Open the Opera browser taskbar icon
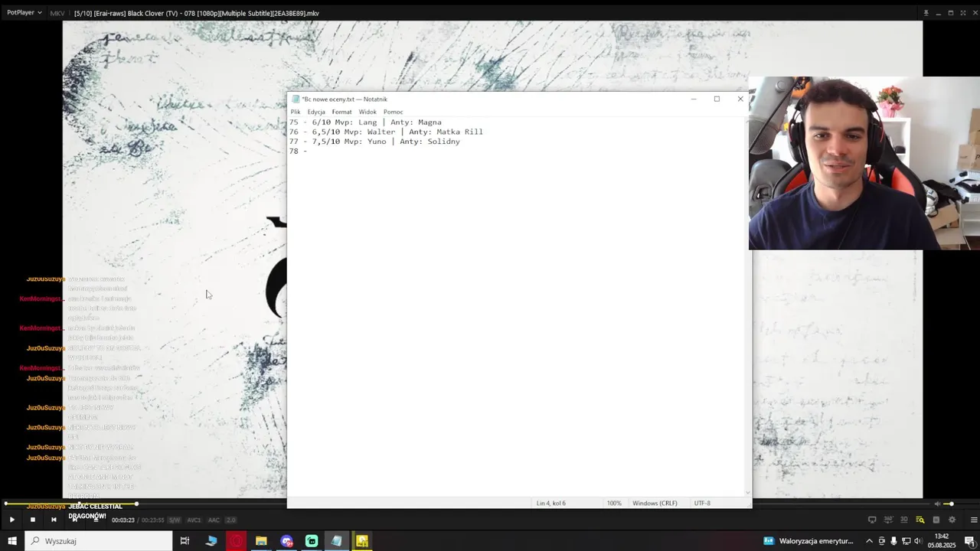The image size is (980, 551). 237,541
